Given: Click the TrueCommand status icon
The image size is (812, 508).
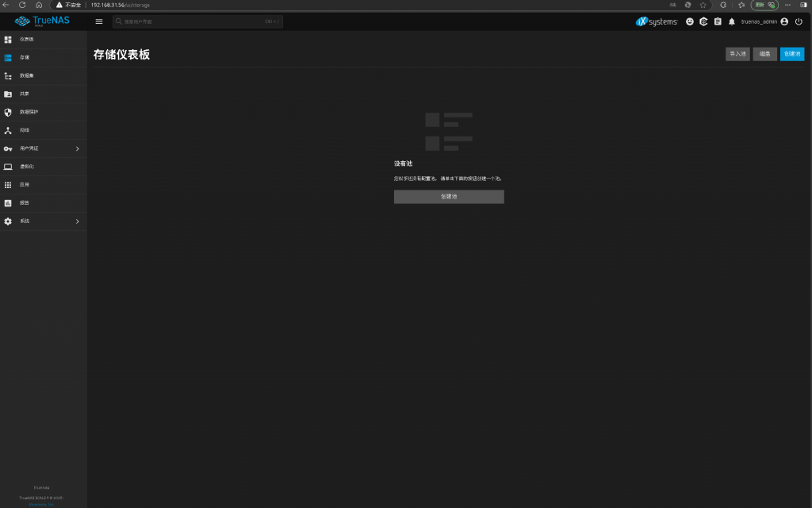Looking at the screenshot, I should [703, 21].
